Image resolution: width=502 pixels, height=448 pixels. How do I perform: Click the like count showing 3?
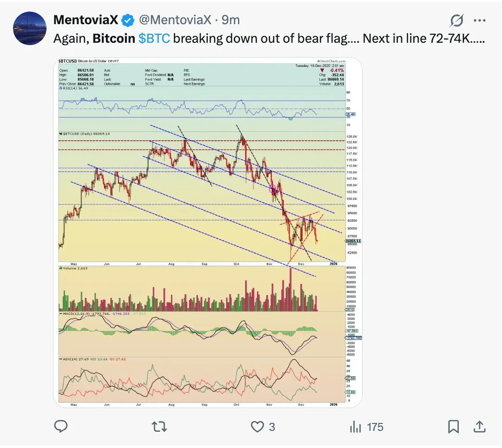[x=272, y=426]
